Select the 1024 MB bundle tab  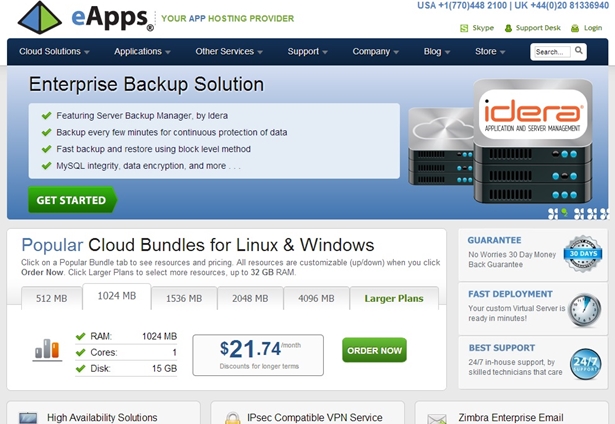(116, 296)
